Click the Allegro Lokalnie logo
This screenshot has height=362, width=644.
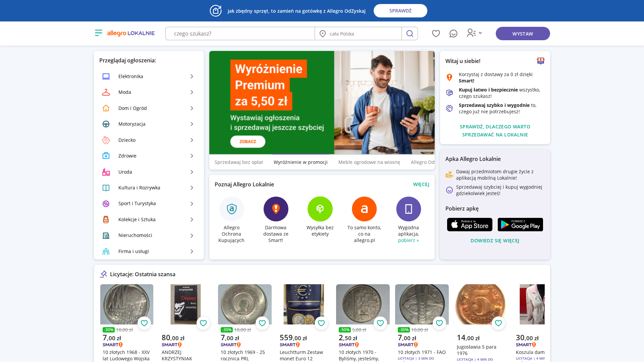click(x=131, y=33)
